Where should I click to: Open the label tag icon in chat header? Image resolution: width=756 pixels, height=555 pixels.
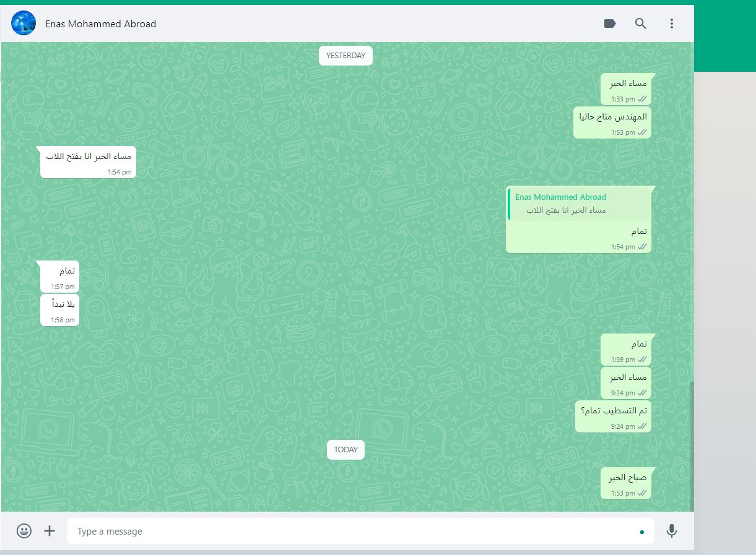click(610, 24)
